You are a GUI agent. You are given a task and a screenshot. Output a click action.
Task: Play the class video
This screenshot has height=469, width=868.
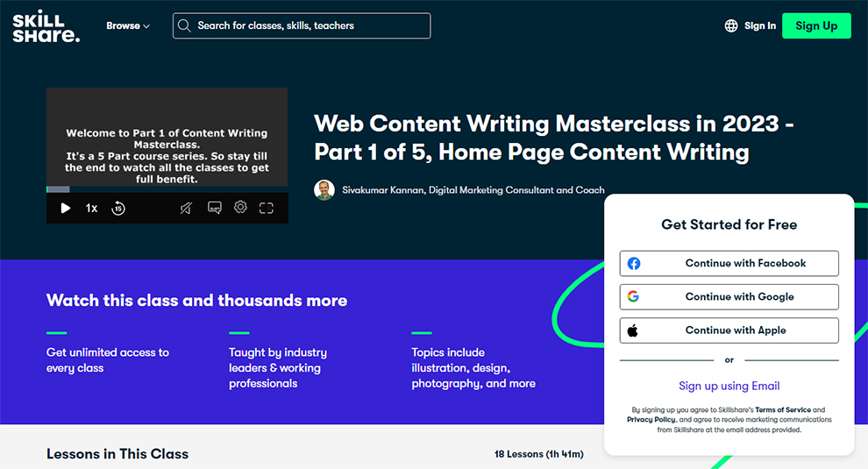pos(66,208)
